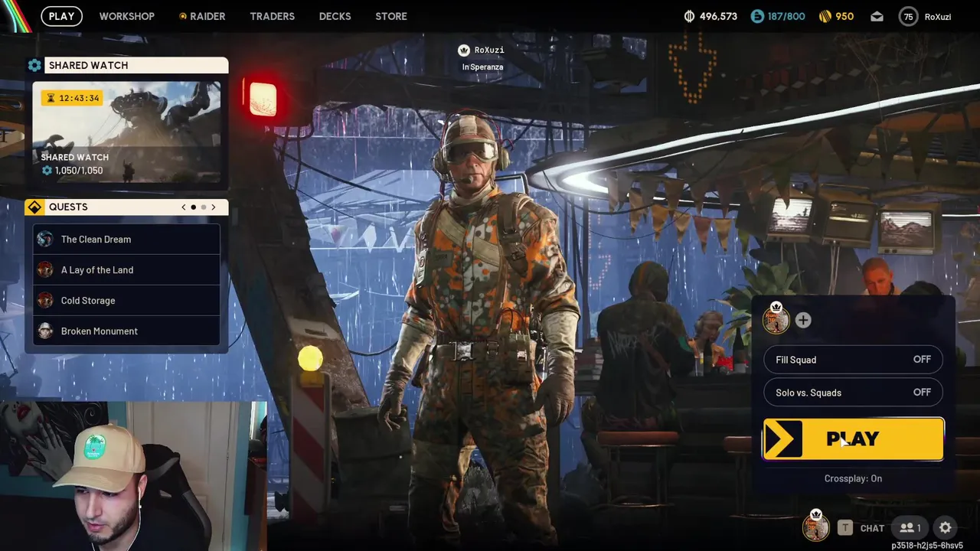Go to next quests page arrow
This screenshot has width=980, height=551.
[x=214, y=207]
